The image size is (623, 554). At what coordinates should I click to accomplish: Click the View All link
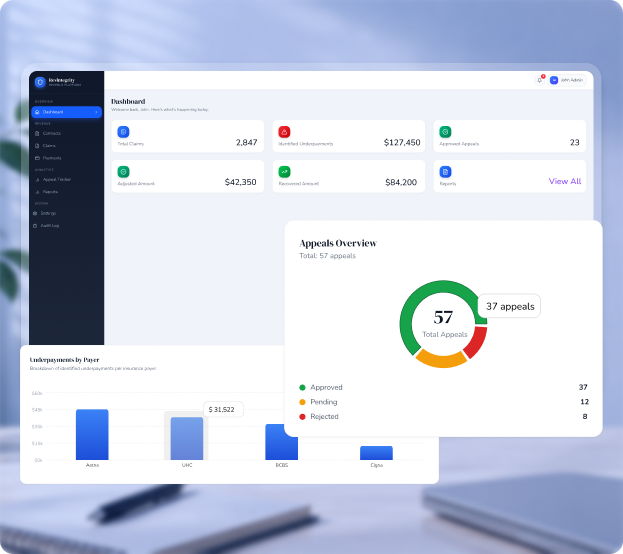(565, 181)
